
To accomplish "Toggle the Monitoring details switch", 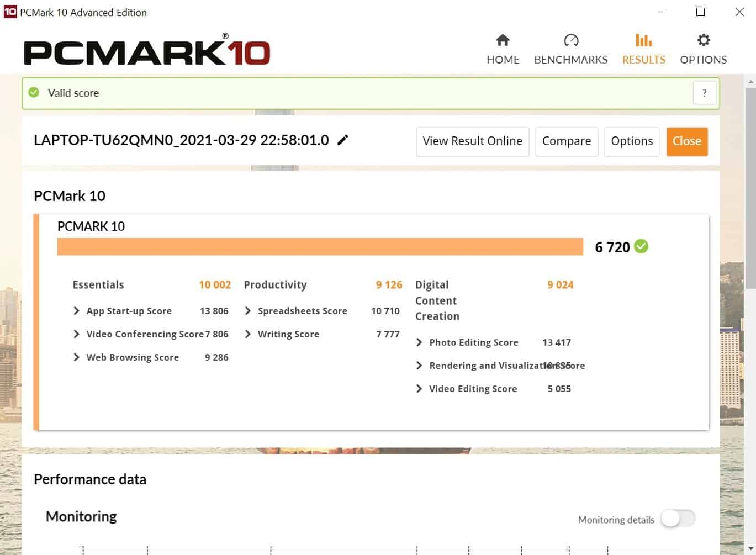I will point(678,519).
